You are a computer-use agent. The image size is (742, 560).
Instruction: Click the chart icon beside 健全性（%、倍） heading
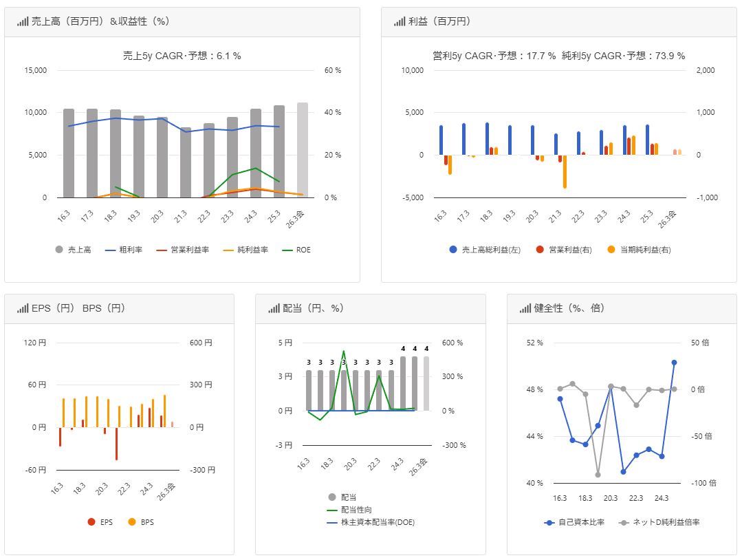pos(525,308)
